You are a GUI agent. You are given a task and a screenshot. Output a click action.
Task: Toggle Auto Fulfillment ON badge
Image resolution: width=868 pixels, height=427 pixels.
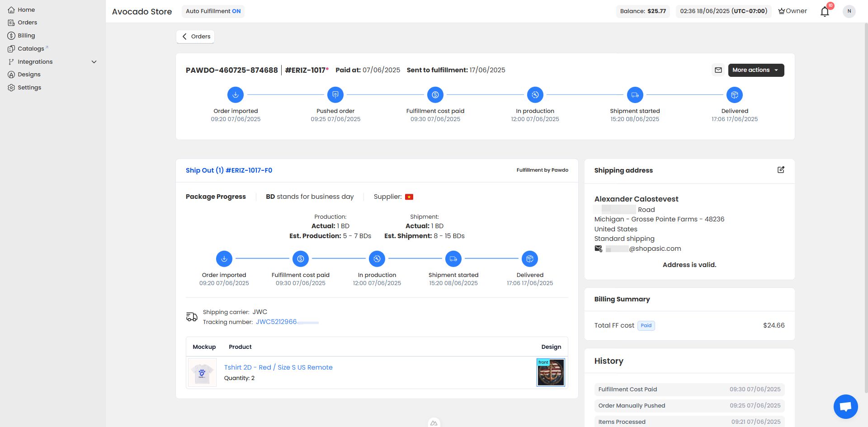[x=213, y=11]
